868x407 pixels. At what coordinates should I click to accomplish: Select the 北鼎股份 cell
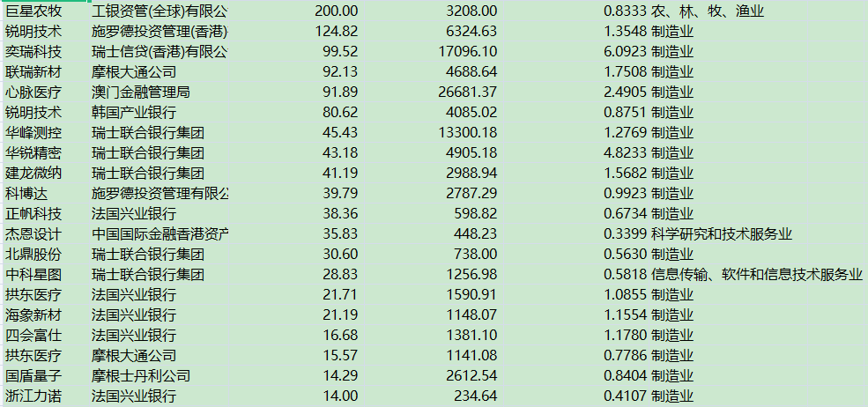[33, 254]
